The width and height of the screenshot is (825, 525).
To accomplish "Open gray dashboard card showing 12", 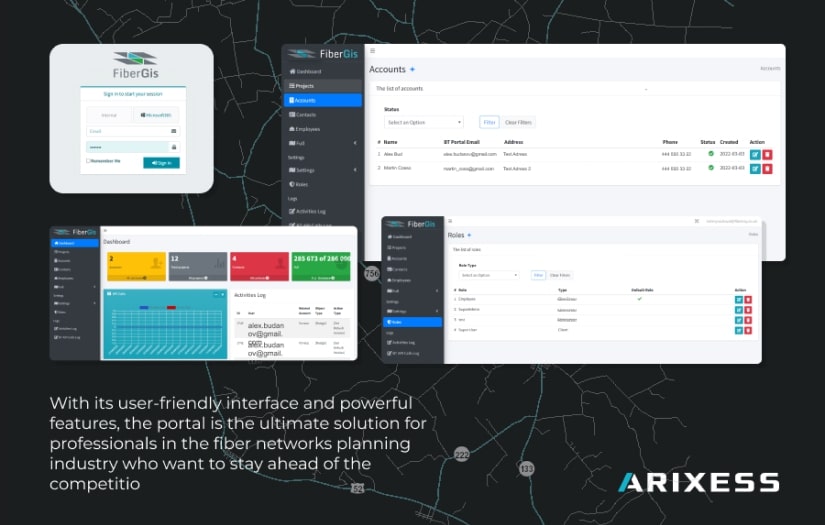I will coord(198,266).
